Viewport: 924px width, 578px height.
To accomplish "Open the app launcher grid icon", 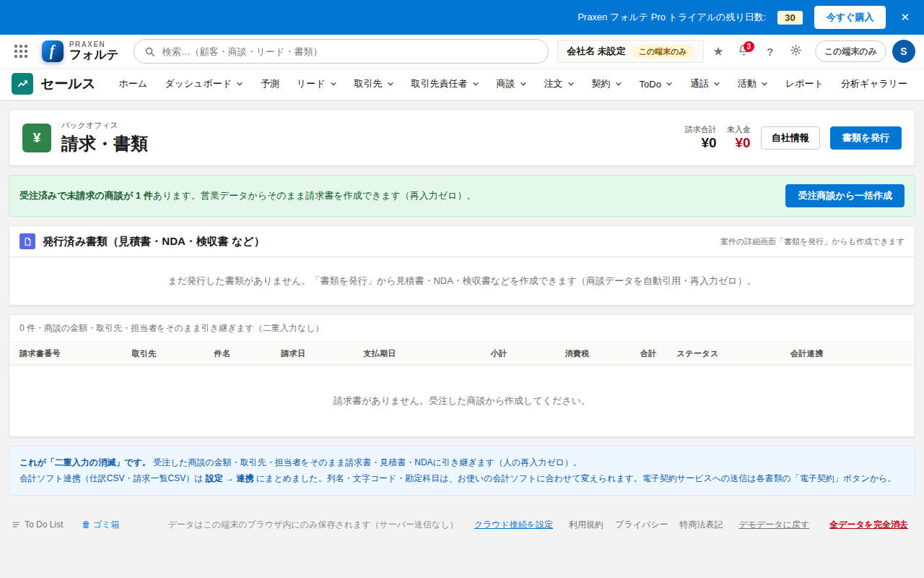I will [x=21, y=51].
